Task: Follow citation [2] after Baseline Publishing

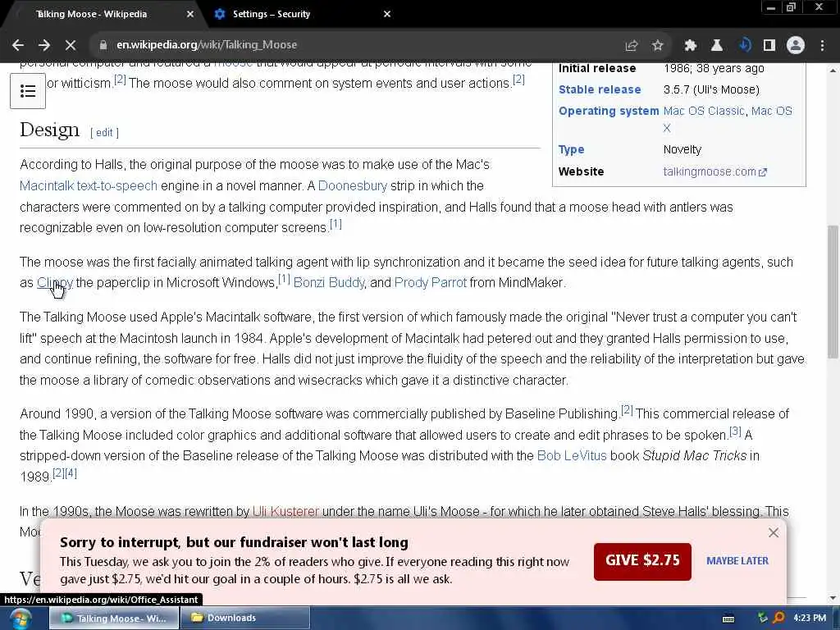Action: 627,410
